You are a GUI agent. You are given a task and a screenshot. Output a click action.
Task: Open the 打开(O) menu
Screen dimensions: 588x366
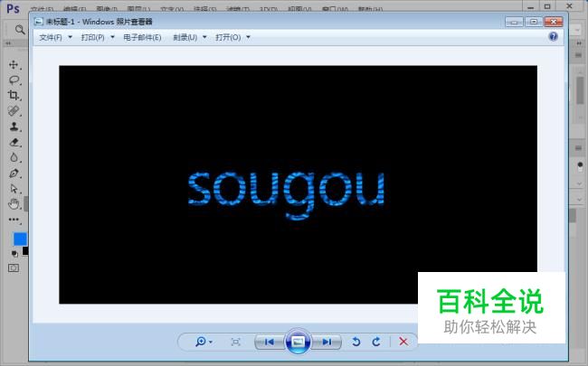coord(228,37)
